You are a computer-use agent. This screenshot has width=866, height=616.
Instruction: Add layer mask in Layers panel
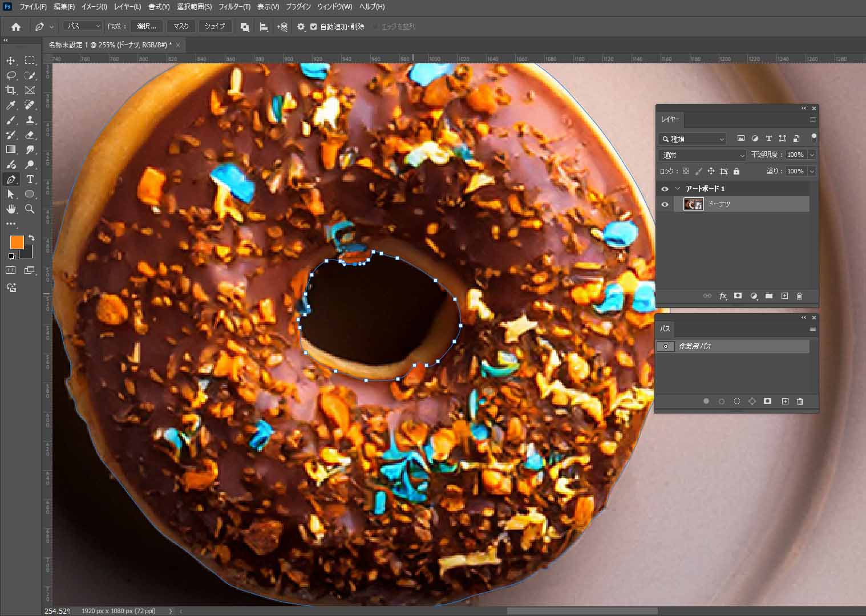click(x=738, y=296)
